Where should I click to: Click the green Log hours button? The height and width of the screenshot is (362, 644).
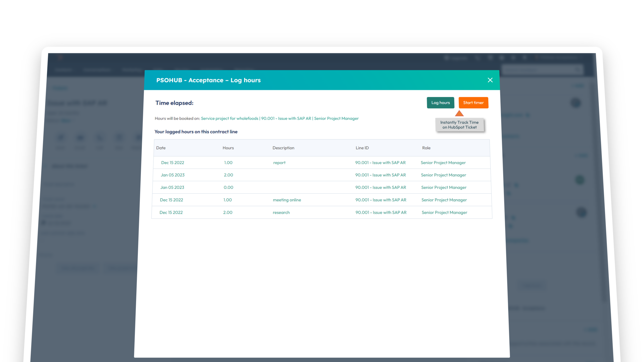[x=440, y=103]
